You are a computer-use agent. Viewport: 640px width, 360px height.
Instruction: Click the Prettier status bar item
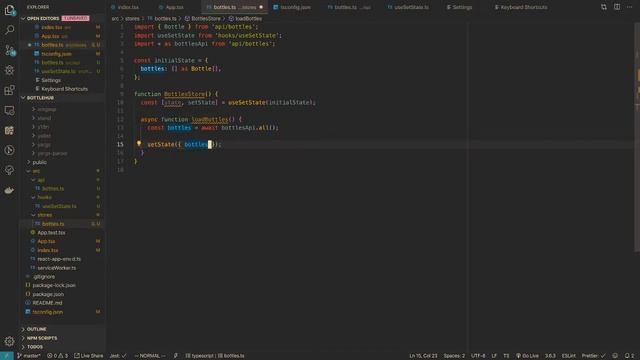[593, 356]
